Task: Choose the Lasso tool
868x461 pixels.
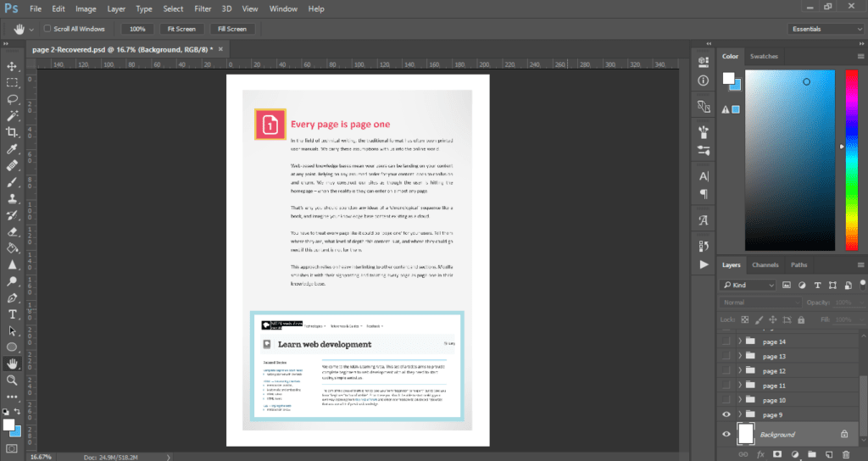Action: point(12,99)
